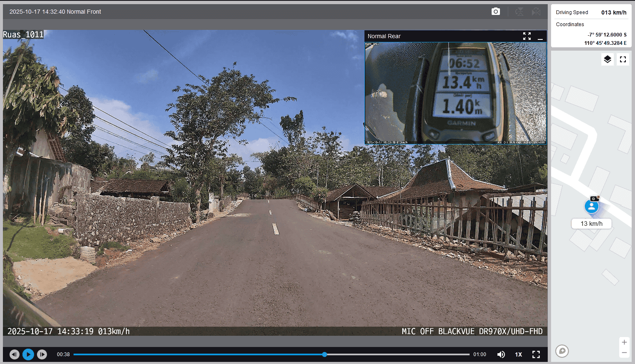Click the 13 km/h speed label on map
Screen dimensions: 635x364
coord(591,224)
